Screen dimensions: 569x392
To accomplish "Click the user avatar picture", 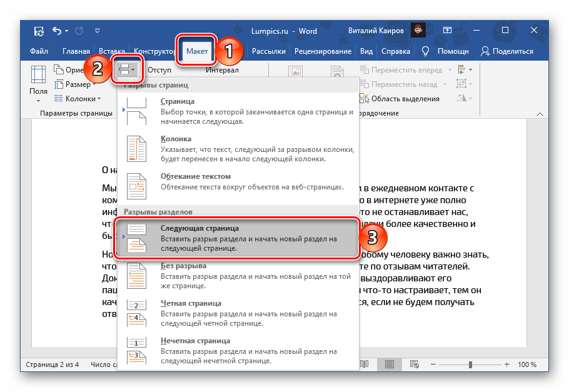I will [x=418, y=30].
